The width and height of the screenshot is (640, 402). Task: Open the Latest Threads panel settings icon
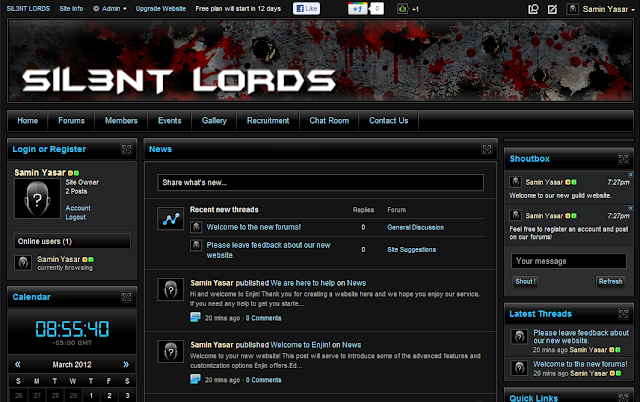click(x=623, y=314)
